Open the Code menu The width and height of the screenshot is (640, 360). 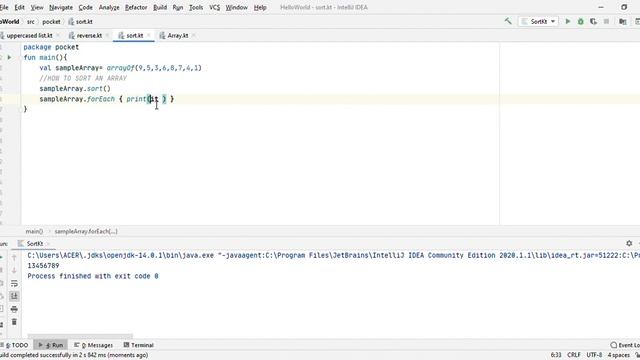pyautogui.click(x=85, y=7)
